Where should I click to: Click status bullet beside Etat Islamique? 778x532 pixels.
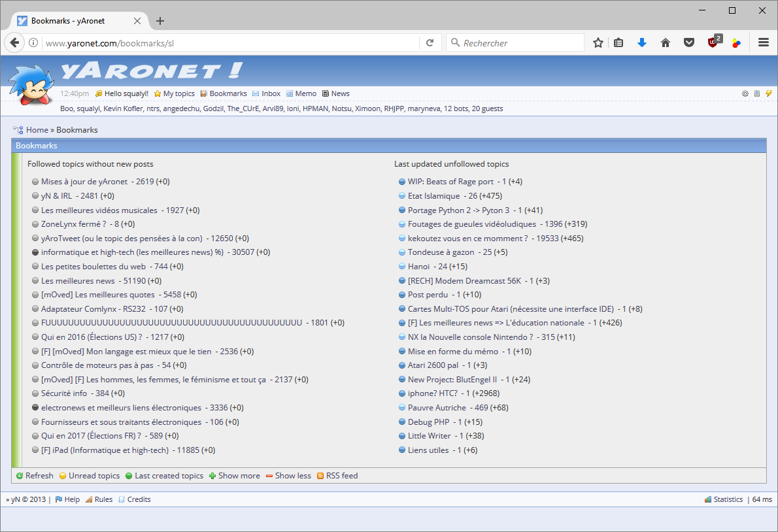coord(402,196)
